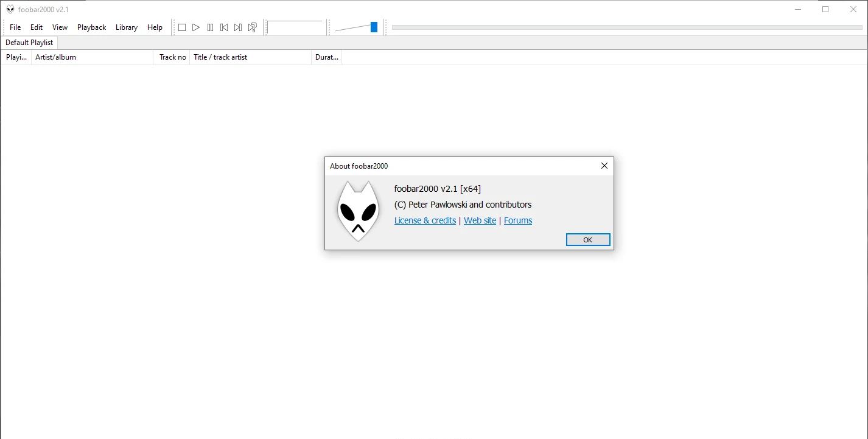
Task: Open the Web site link
Action: pyautogui.click(x=480, y=220)
